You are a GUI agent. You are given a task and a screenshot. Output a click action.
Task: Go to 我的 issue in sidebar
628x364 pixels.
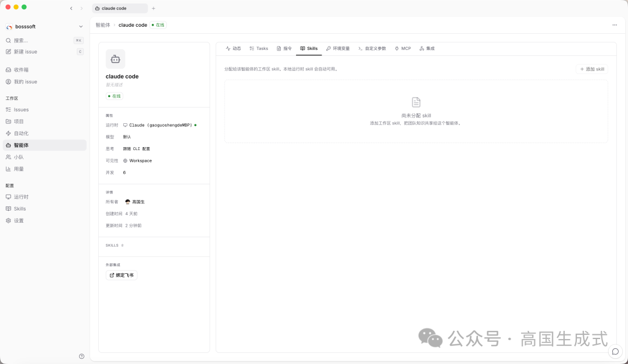coord(44,81)
